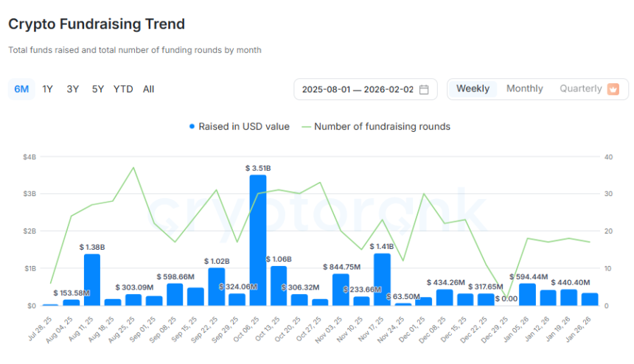This screenshot has height=364, width=634.
Task: Choose the 3Y time range
Action: [73, 89]
